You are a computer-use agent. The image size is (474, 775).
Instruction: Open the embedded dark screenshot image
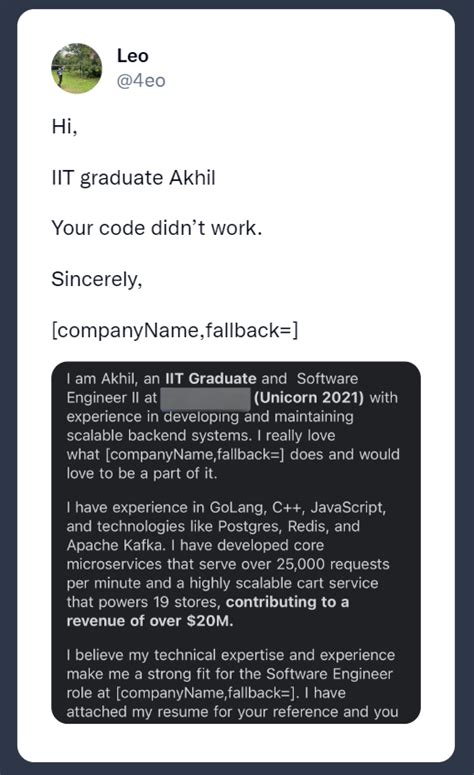(236, 543)
